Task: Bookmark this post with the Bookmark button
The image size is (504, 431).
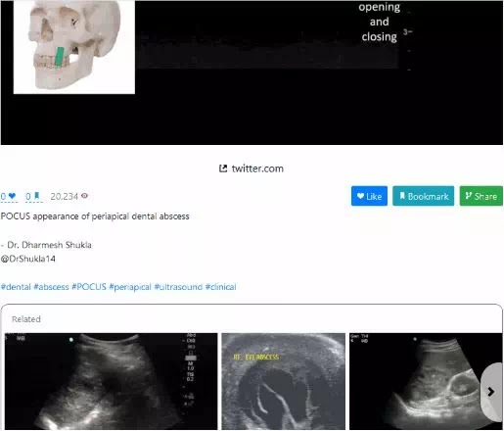Action: click(x=424, y=196)
